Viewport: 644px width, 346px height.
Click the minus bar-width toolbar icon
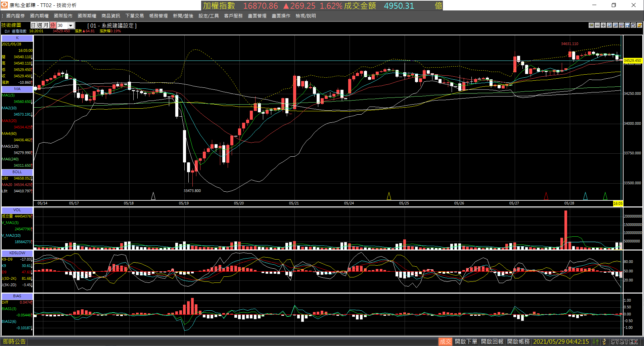tap(597, 25)
